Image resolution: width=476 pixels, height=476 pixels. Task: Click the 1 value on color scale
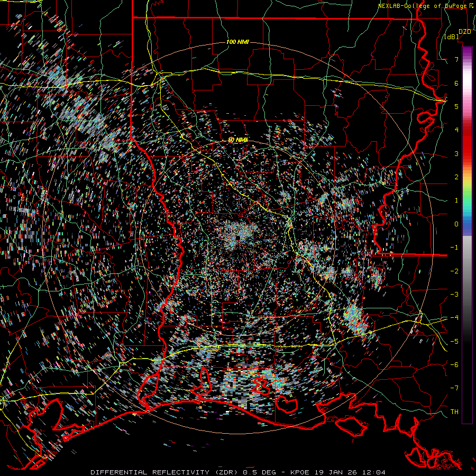click(x=456, y=200)
